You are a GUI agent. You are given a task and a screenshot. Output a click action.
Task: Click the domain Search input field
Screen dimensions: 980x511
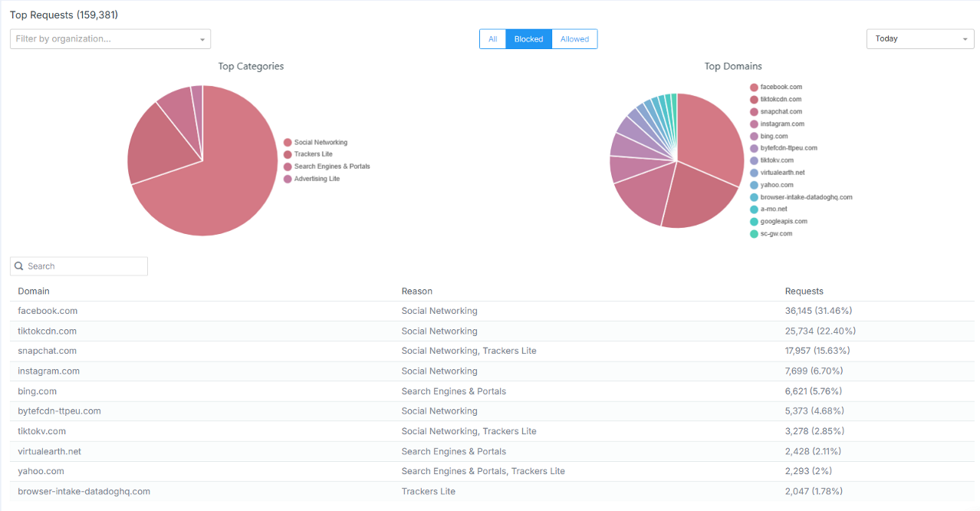[x=79, y=266]
